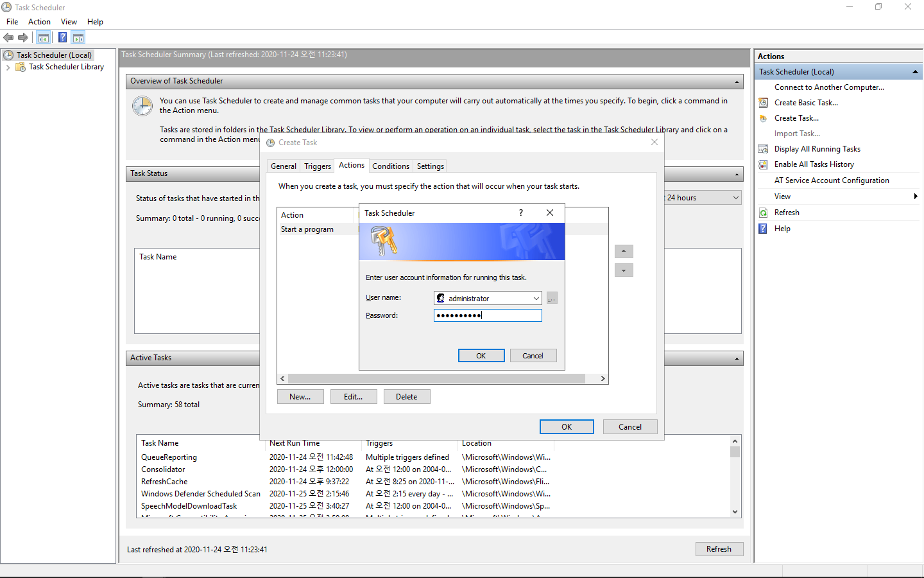Toggle the Show/Hide Console Tree toolbar icon
The height and width of the screenshot is (578, 924).
pos(44,37)
